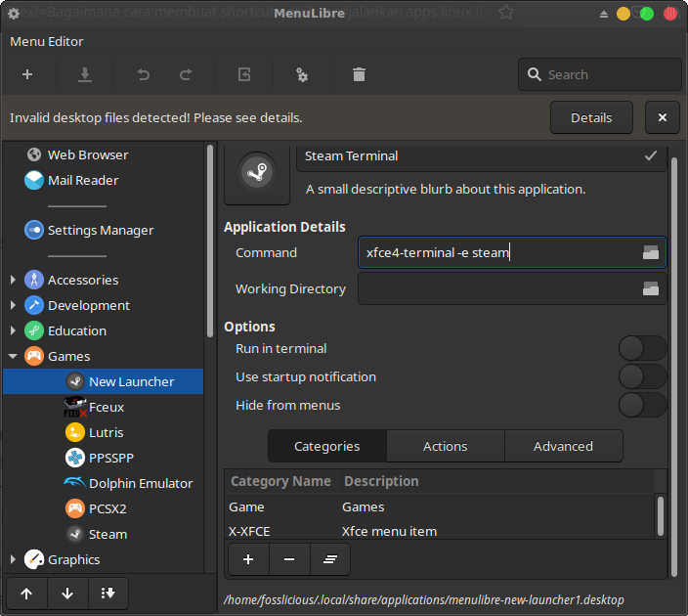Screen dimensions: 688x616
Task: Click the Search input field
Action: coord(600,74)
